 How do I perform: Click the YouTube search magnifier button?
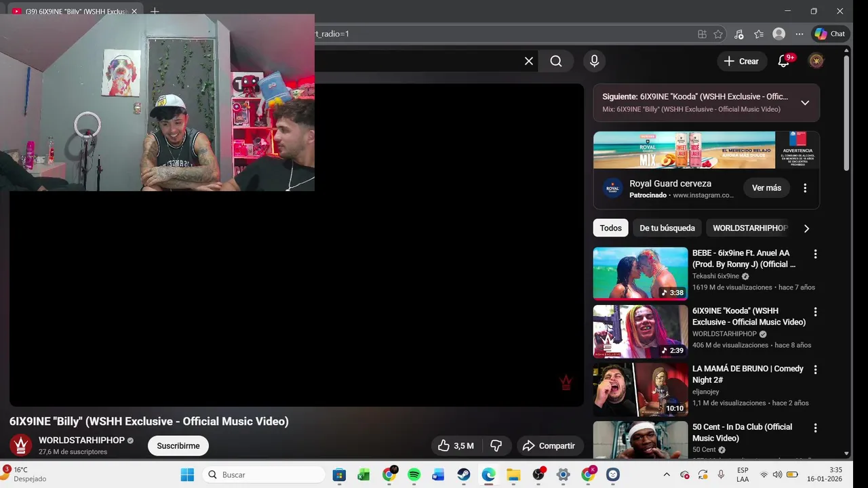click(x=556, y=61)
